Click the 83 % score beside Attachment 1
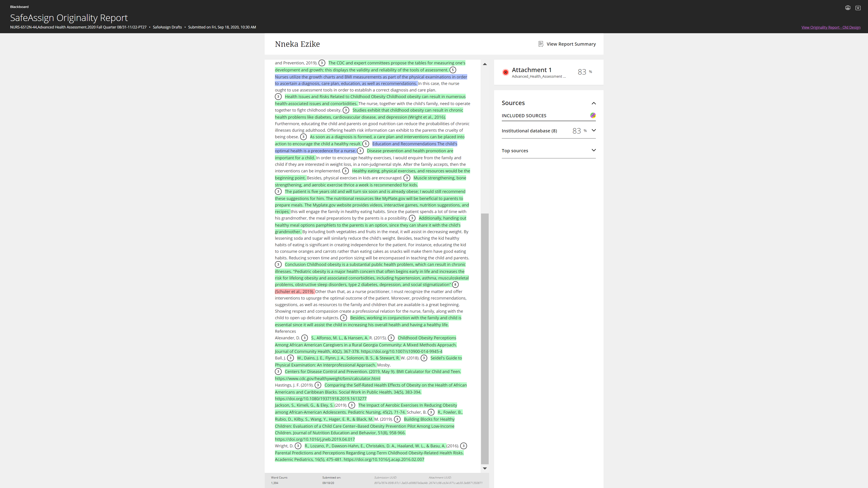868x488 pixels. [x=585, y=72]
